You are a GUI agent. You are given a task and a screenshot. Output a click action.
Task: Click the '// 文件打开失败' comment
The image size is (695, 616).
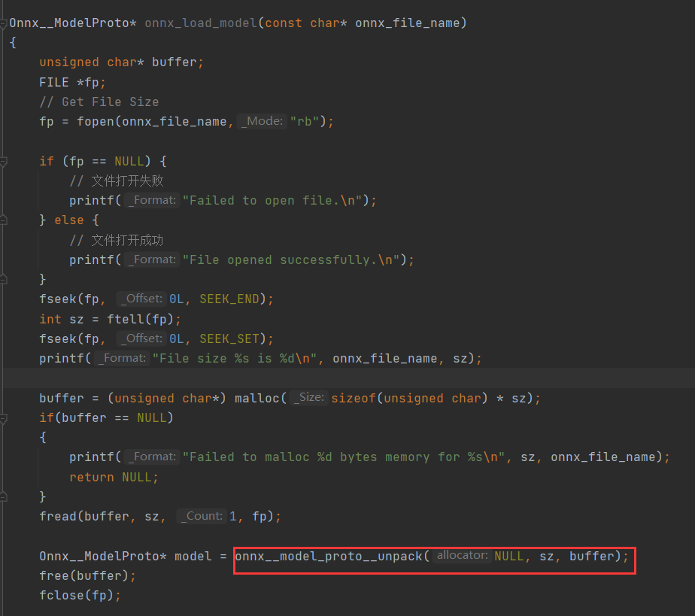click(116, 181)
